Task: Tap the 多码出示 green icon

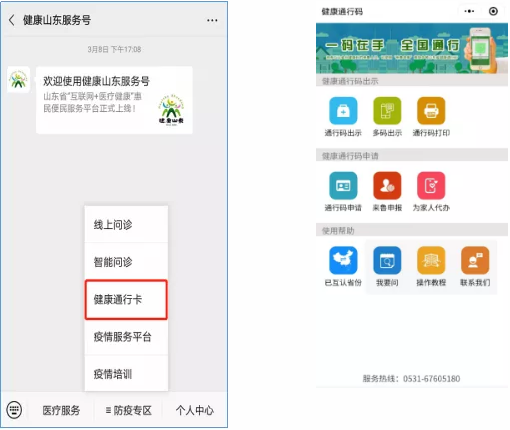Action: point(387,111)
